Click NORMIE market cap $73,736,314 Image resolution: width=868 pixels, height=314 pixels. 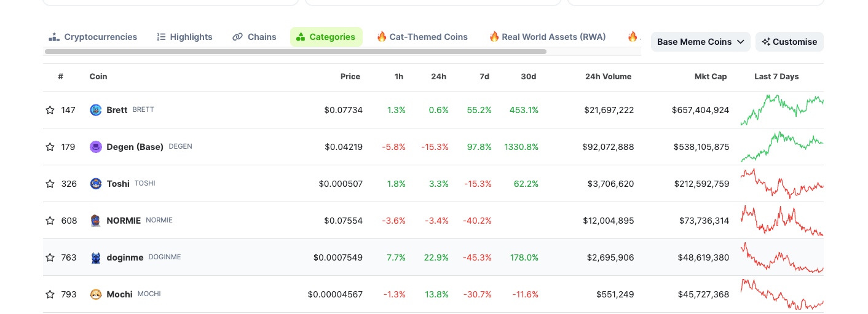point(704,221)
